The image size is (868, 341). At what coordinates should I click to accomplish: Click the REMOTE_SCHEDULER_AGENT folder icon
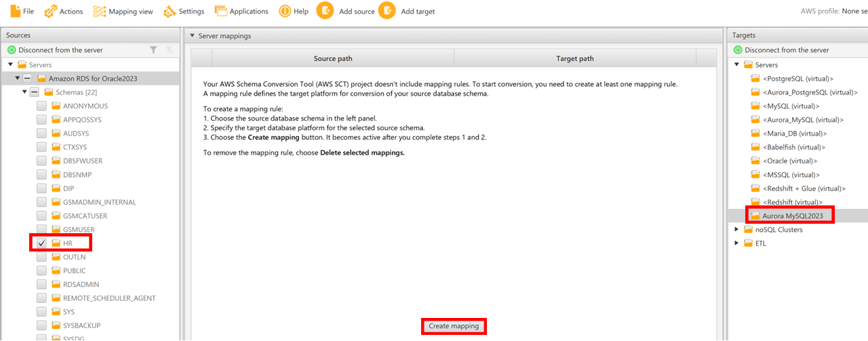point(56,298)
